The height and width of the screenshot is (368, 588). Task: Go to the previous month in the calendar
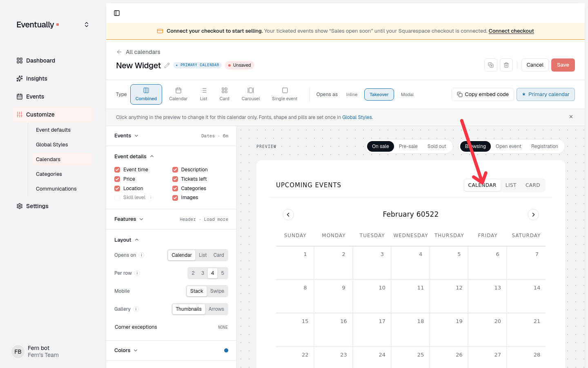click(x=288, y=215)
